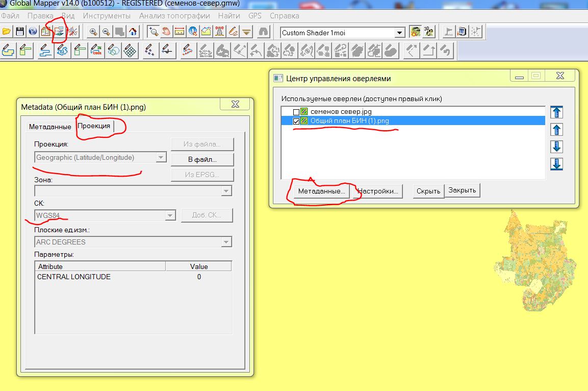588x391 pixels.
Task: Select the Path Profile tool icon
Action: (x=206, y=32)
